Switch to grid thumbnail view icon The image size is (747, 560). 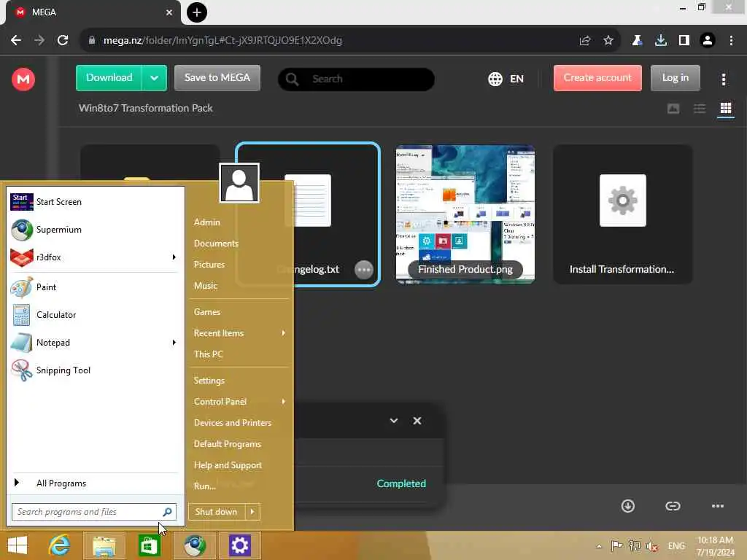(726, 109)
